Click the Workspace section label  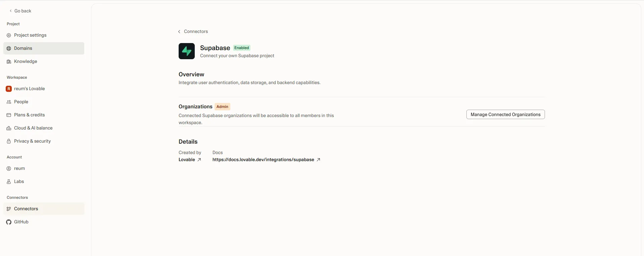coord(17,77)
